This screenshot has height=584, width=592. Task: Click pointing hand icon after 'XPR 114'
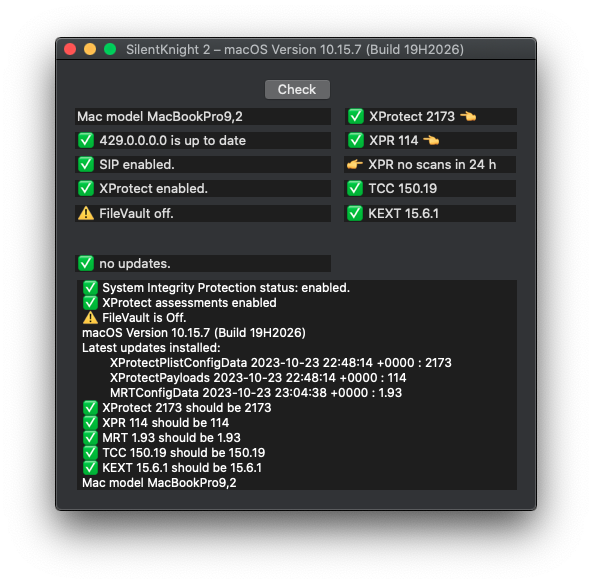(431, 140)
